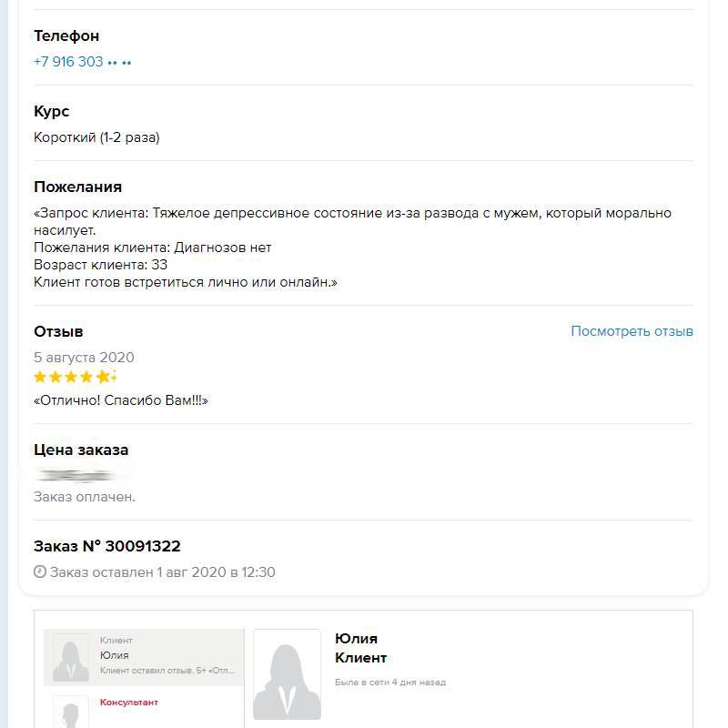Open Юлия's large profile silhouette picture
This screenshot has width=728, height=728.
pos(287,674)
